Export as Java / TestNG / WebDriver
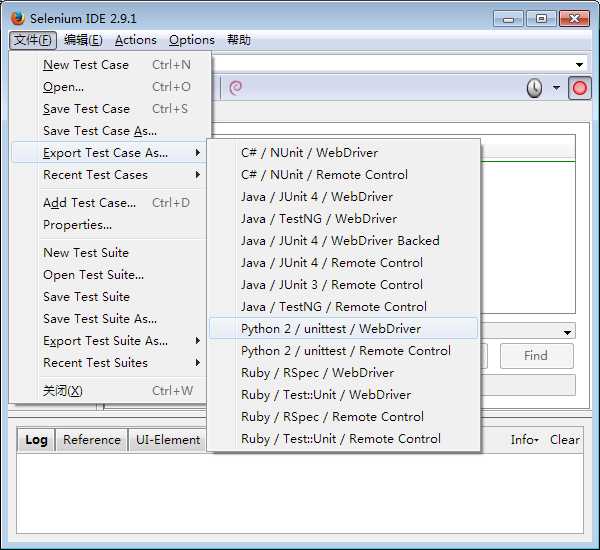 (x=344, y=219)
